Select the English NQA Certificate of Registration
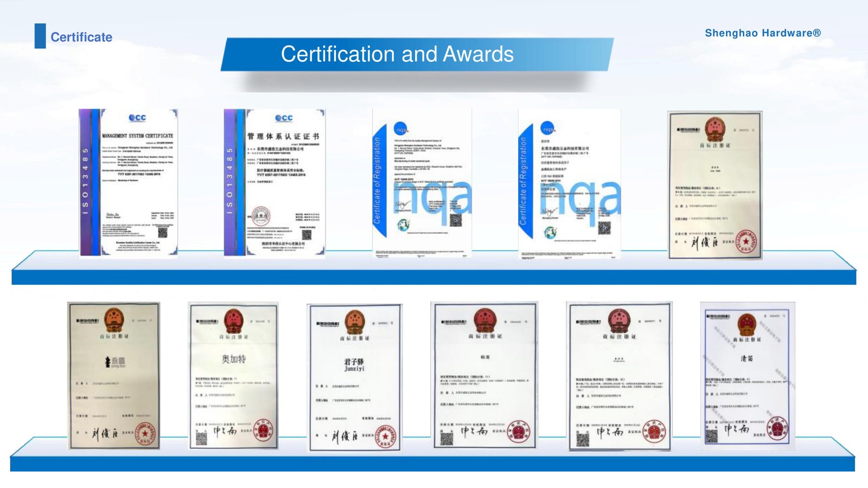The width and height of the screenshot is (868, 488). click(422, 182)
